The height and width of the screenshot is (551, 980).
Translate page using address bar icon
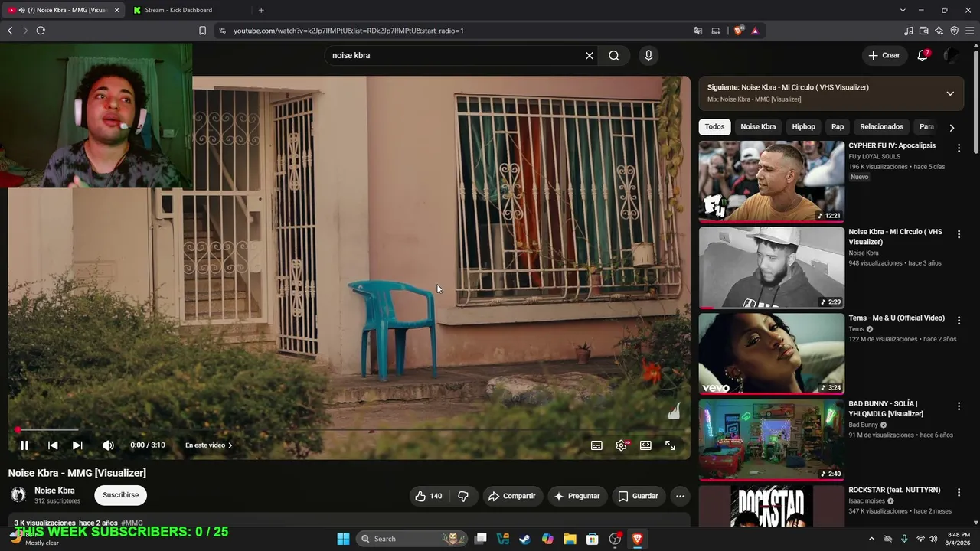[x=698, y=31]
